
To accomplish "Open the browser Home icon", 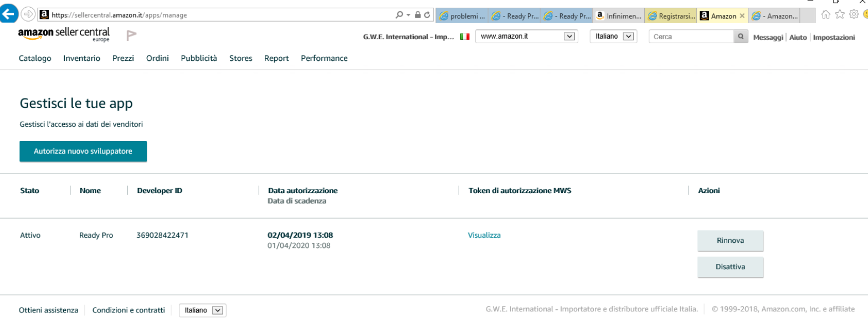I will (x=825, y=15).
